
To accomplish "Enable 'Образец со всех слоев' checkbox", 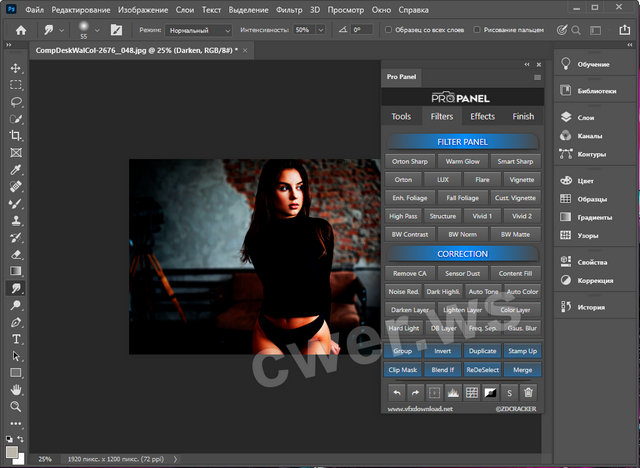I will [x=387, y=30].
